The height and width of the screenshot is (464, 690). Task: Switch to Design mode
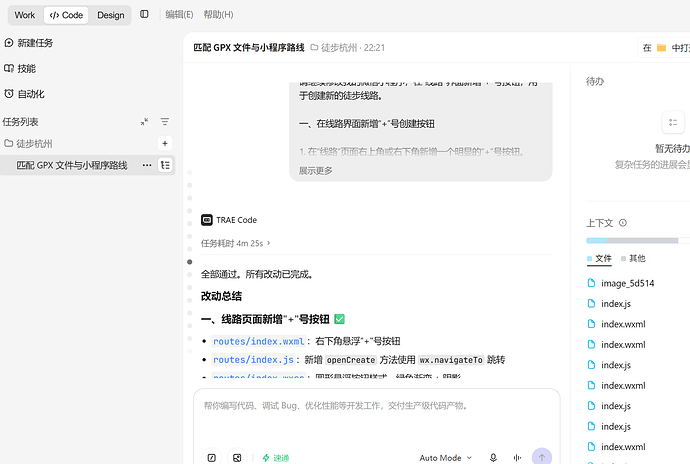click(x=110, y=15)
